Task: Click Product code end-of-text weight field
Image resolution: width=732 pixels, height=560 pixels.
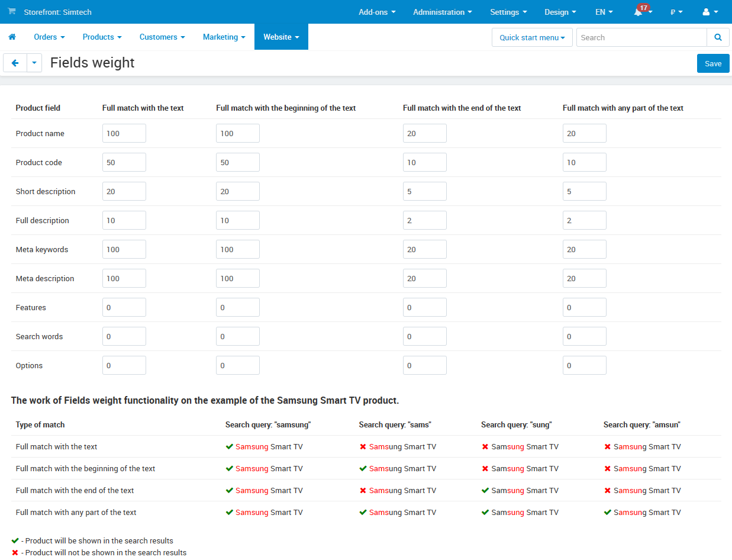Action: [424, 162]
